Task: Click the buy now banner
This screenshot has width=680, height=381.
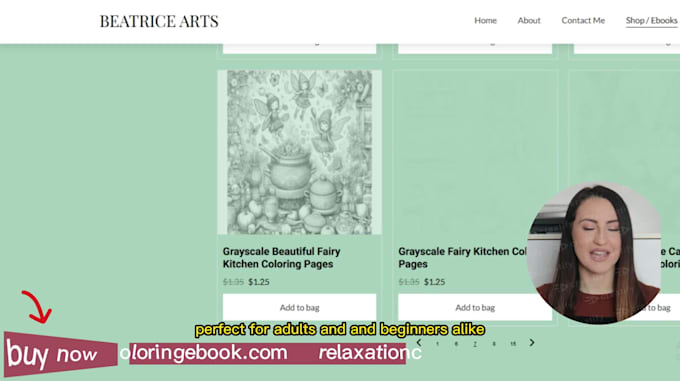Action: [60, 354]
